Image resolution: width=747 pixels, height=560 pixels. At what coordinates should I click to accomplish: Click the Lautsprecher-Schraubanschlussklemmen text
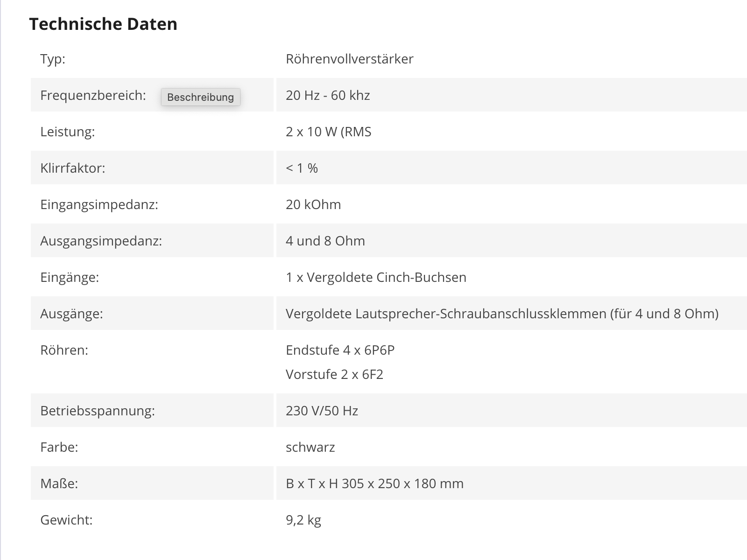481,314
